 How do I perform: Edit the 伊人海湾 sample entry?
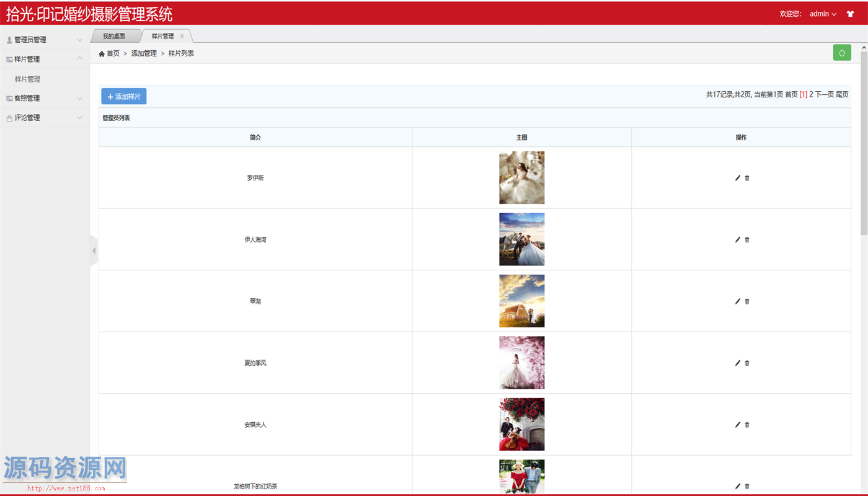coord(737,239)
